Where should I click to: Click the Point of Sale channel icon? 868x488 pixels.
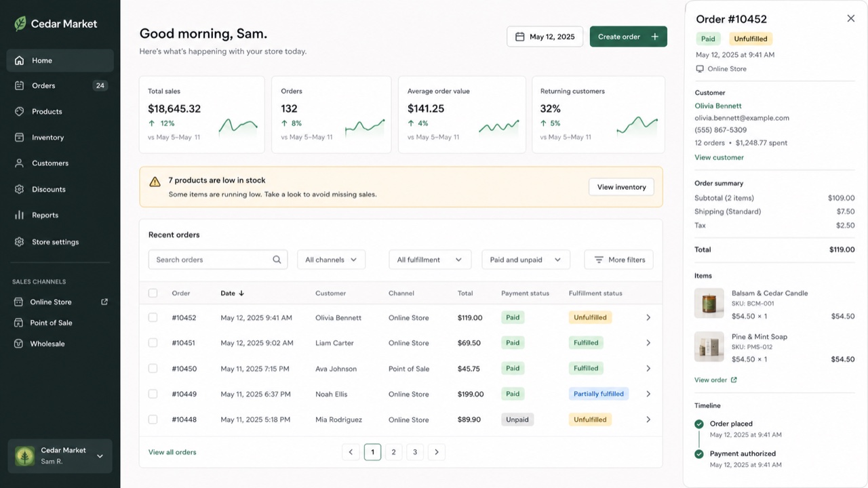(x=19, y=323)
